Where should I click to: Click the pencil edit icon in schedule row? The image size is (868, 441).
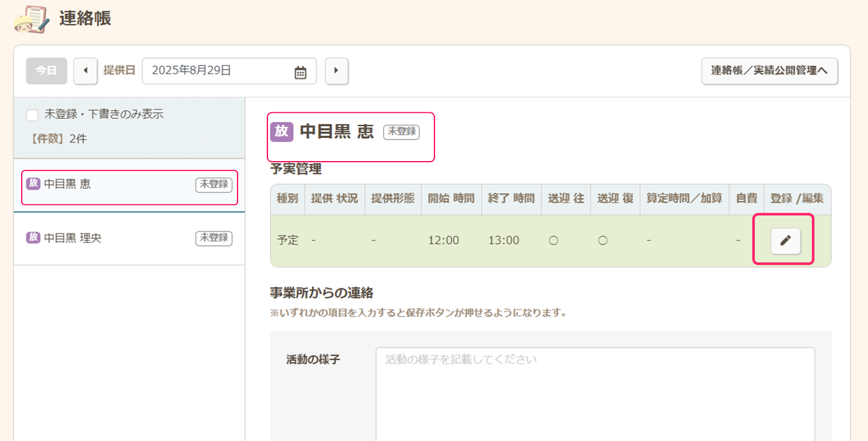785,240
